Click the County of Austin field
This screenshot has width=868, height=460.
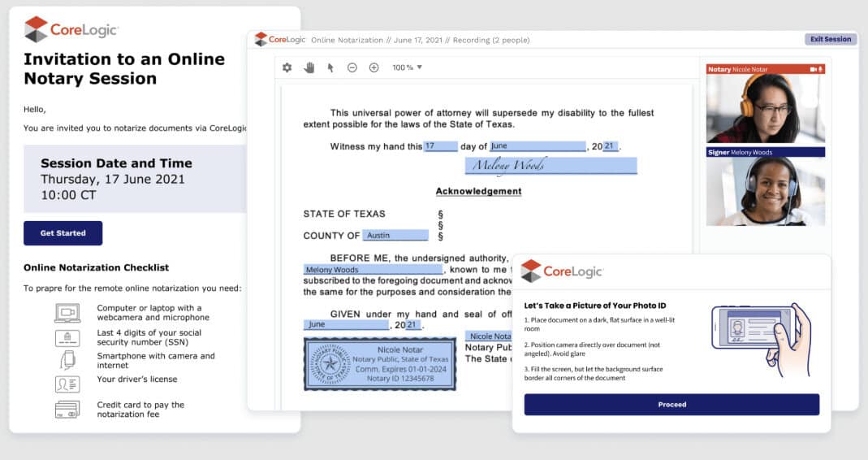pyautogui.click(x=395, y=236)
